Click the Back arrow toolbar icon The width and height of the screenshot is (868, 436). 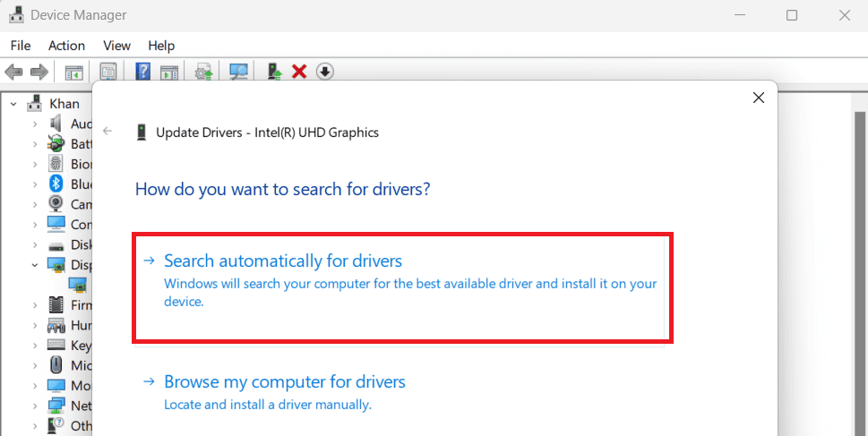(13, 72)
